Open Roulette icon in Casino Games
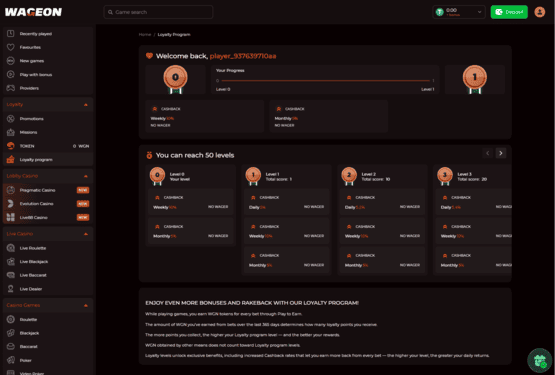Screen dimensions: 555x375 [11, 319]
